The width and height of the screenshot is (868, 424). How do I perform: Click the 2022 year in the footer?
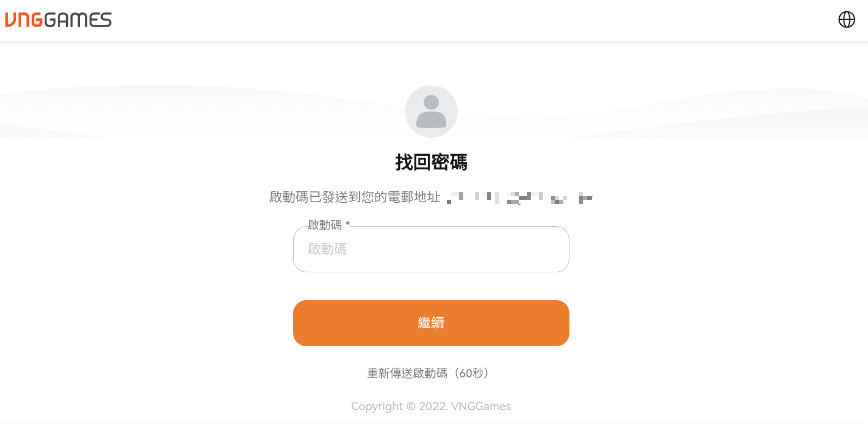pos(432,406)
